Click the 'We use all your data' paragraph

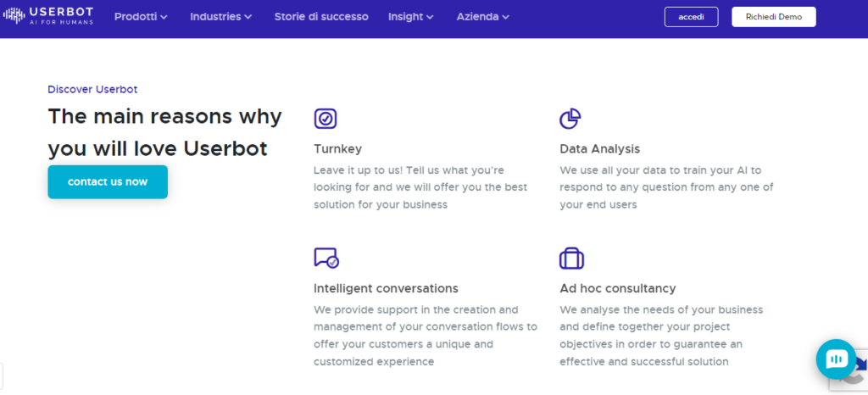(x=666, y=187)
